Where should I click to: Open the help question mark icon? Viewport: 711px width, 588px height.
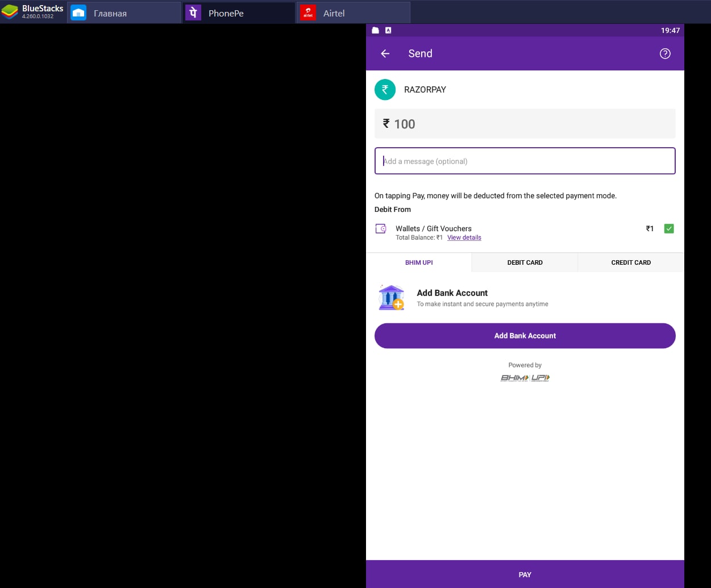click(x=665, y=53)
